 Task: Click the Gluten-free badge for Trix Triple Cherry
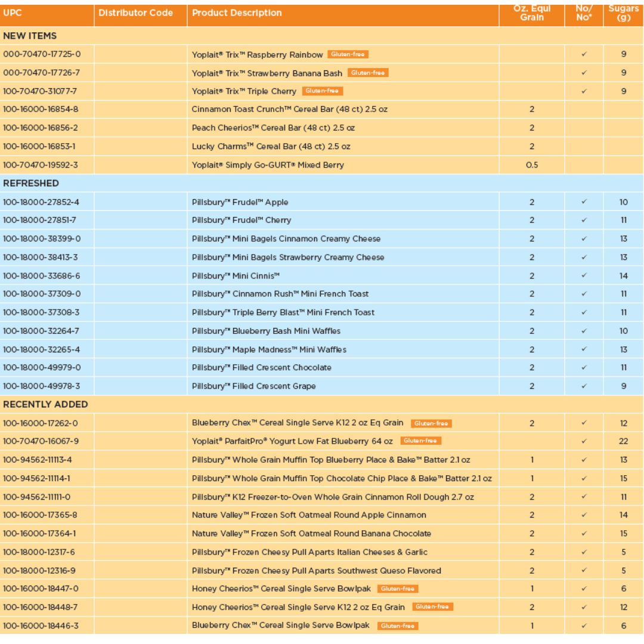(x=323, y=91)
